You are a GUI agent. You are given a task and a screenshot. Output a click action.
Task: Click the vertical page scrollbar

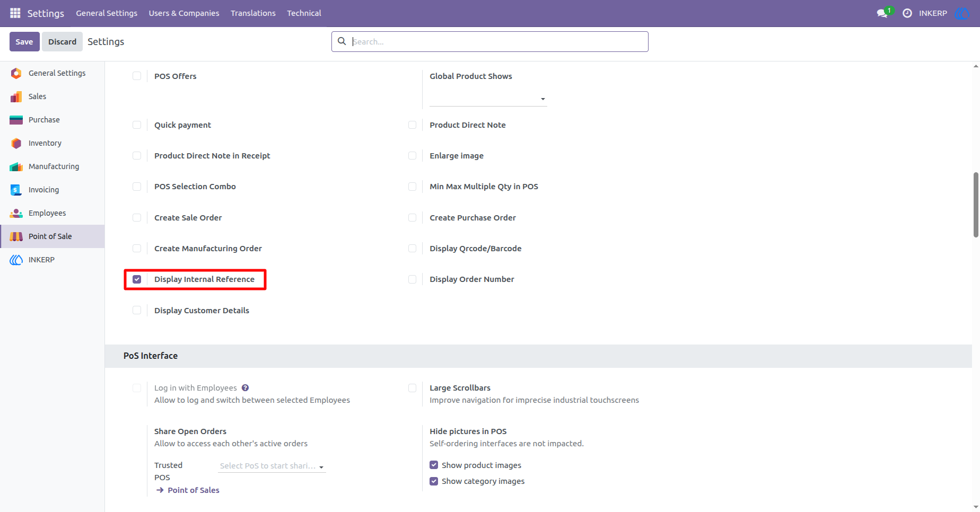(976, 205)
